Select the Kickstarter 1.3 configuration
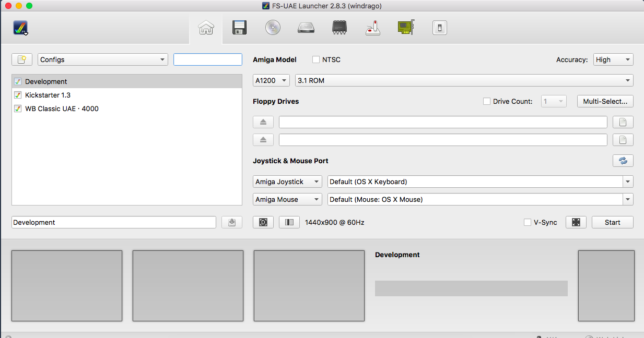Screen dimensions: 644x338 (x=127, y=95)
